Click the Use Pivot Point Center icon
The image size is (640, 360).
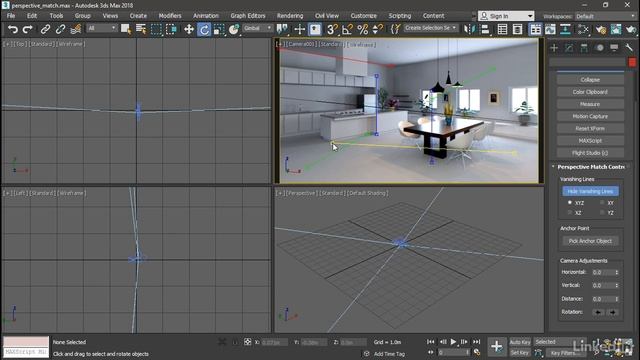(282, 29)
